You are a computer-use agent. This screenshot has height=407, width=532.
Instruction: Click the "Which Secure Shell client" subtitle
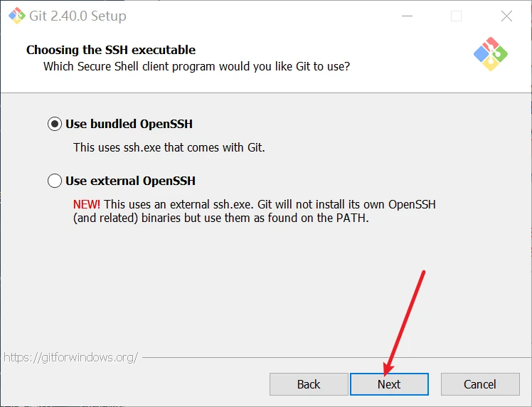[x=196, y=67]
